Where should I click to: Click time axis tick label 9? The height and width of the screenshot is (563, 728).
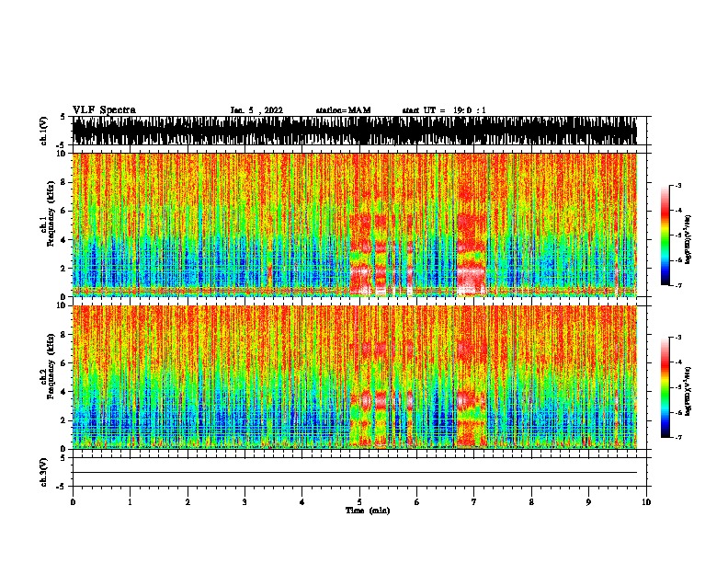click(588, 502)
